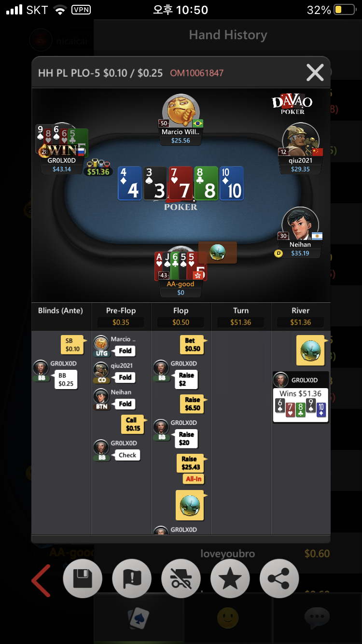Tap the 10 of diamonds board card
This screenshot has width=362, height=644.
tap(232, 183)
